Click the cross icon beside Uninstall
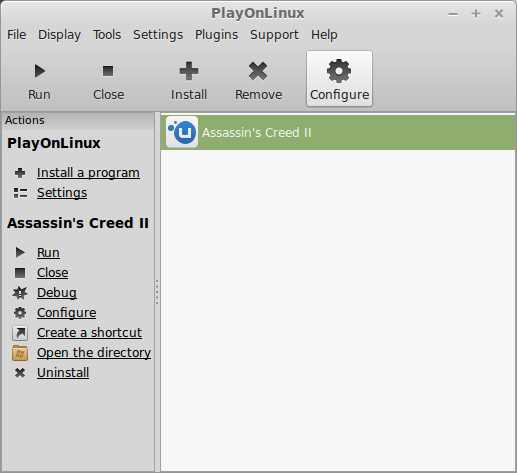This screenshot has width=517, height=473. [20, 373]
